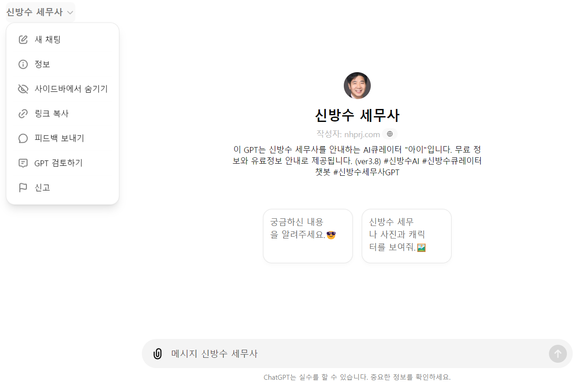Click the 궁금하신 내용을 알려주세요 prompt card
This screenshot has height=382, width=588.
click(308, 236)
